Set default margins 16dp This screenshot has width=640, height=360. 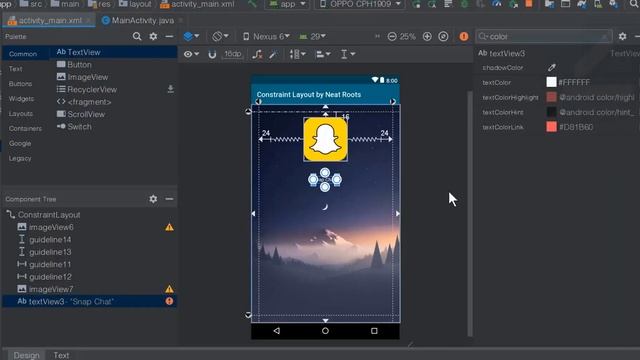click(233, 54)
